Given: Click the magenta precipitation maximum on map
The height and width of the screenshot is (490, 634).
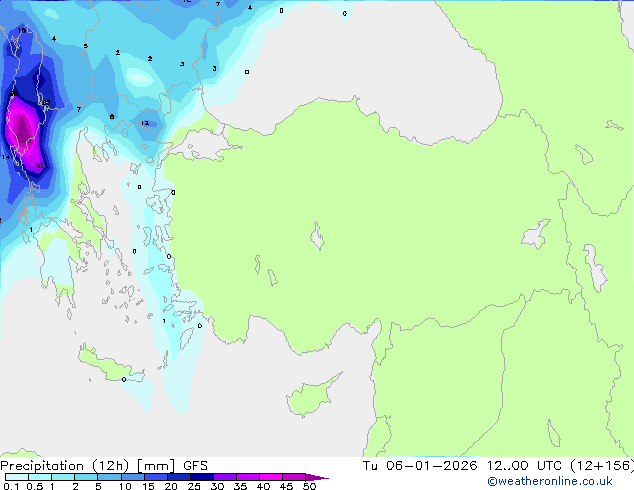Looking at the screenshot, I should [23, 129].
